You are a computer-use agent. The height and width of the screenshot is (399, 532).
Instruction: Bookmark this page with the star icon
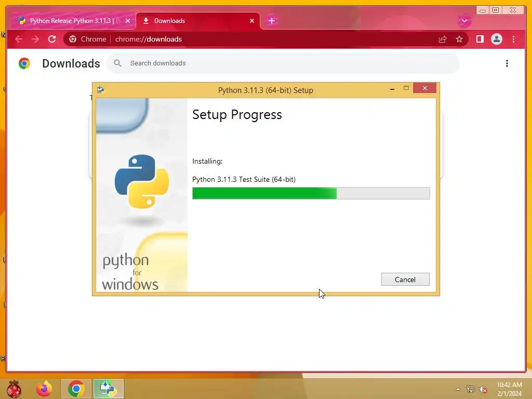459,39
